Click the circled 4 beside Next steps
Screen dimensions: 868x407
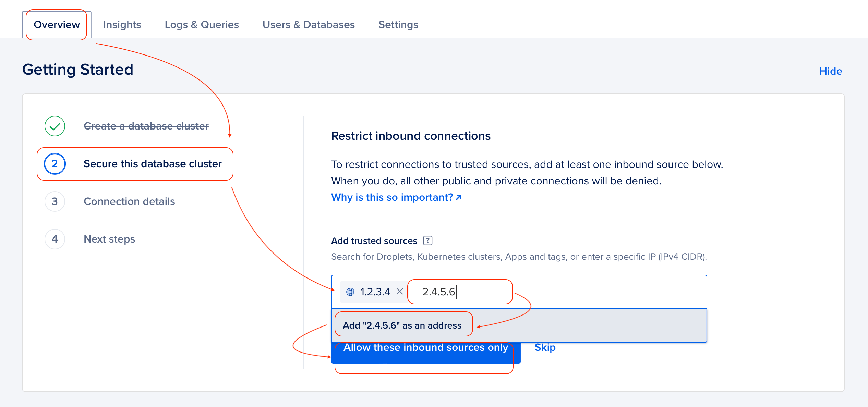coord(55,239)
